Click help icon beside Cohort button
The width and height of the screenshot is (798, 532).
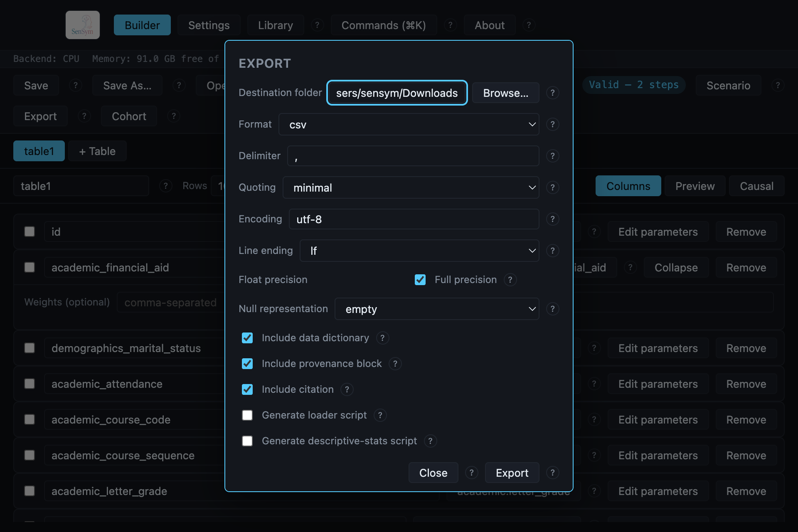pos(174,116)
